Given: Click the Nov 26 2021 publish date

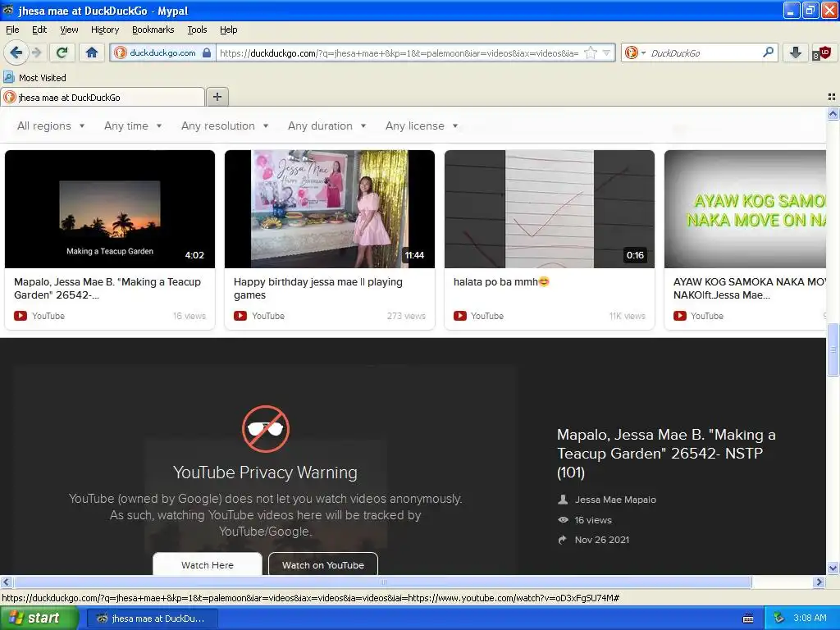Looking at the screenshot, I should pyautogui.click(x=601, y=540).
